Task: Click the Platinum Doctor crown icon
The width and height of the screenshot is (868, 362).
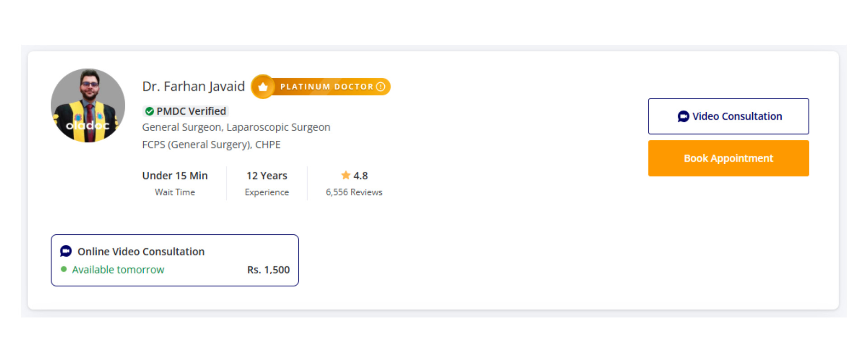Action: (x=263, y=87)
